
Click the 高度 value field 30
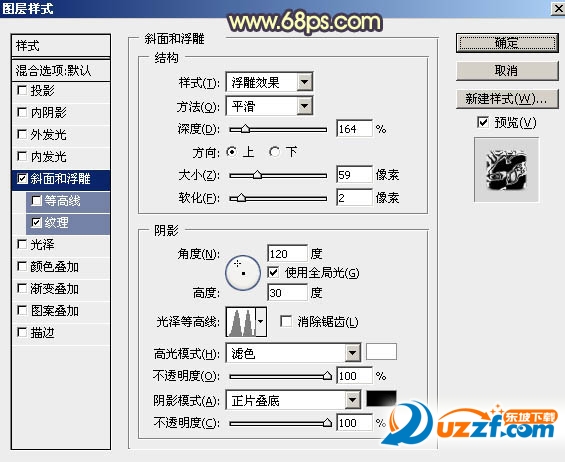pos(288,292)
